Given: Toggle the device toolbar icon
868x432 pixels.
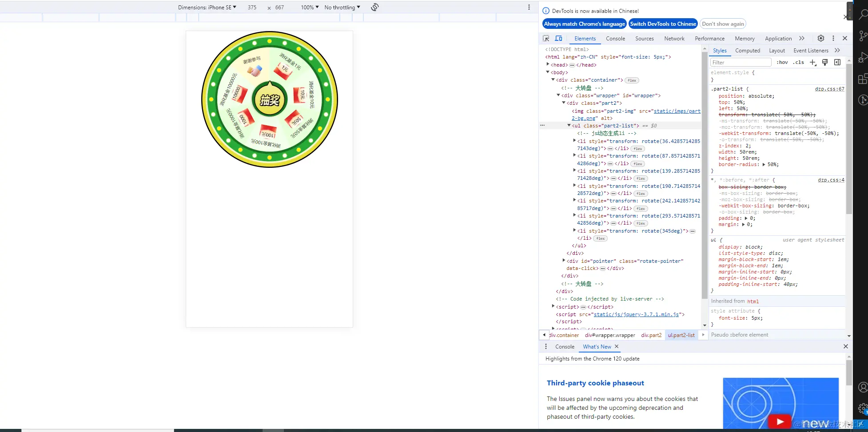Looking at the screenshot, I should (558, 38).
